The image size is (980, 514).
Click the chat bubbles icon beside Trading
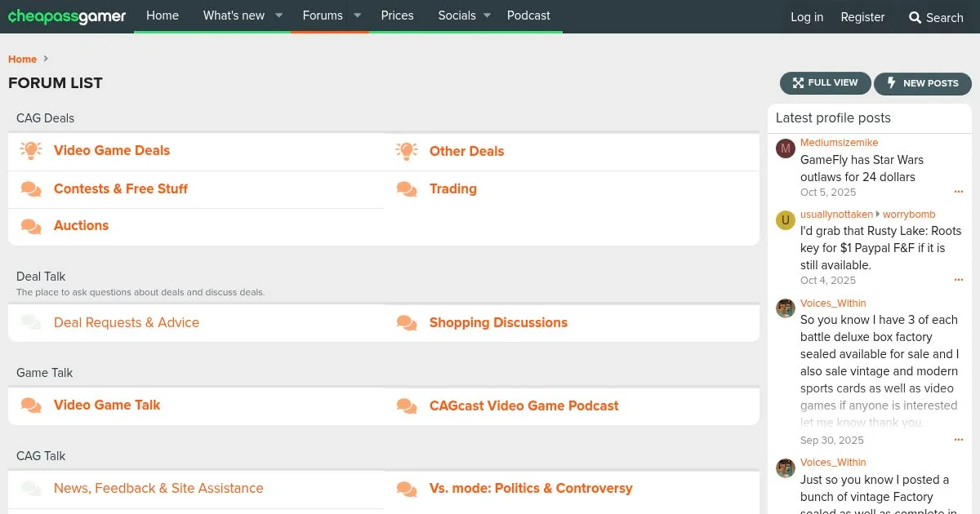point(407,189)
